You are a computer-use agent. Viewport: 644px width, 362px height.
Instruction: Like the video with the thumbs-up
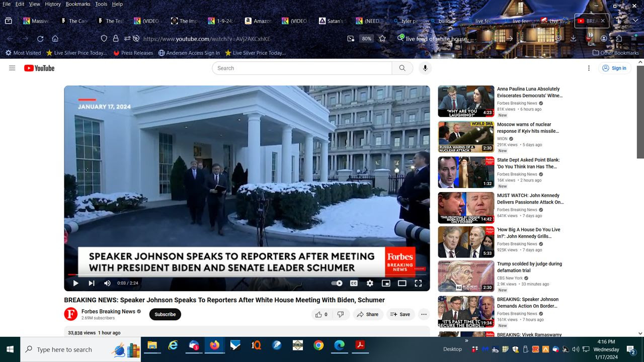click(x=321, y=314)
